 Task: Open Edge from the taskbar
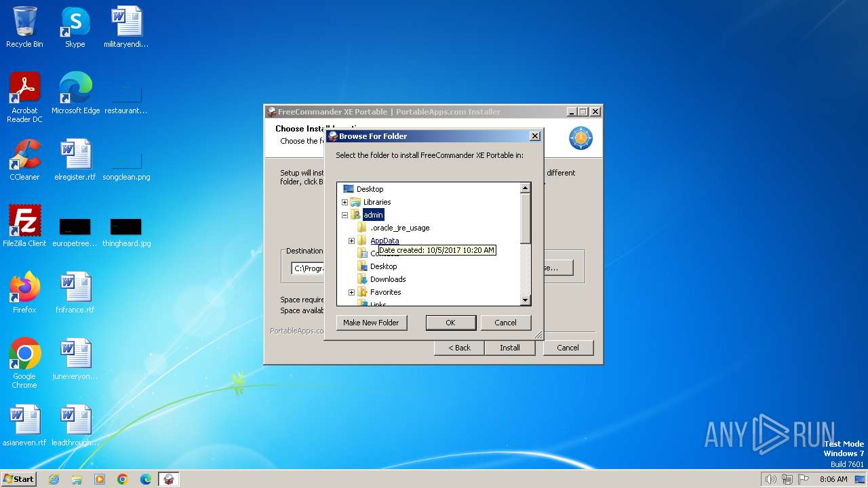pos(146,479)
